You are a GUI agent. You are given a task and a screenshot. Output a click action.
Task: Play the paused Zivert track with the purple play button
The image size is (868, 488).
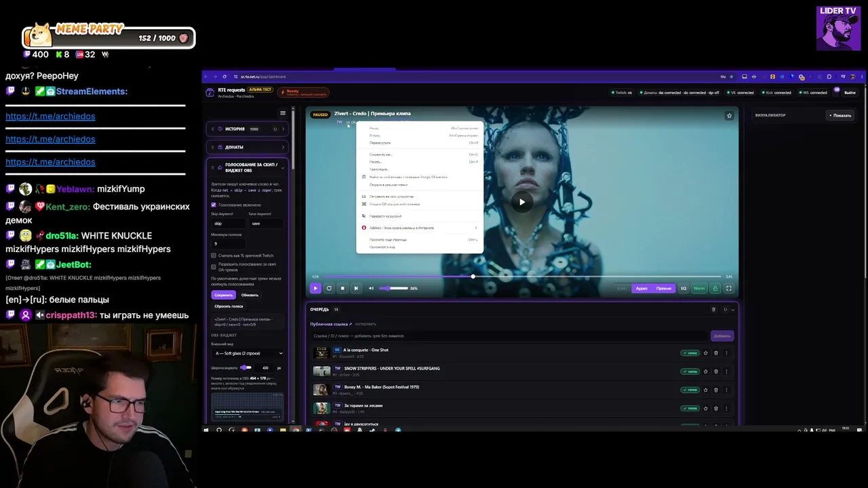click(x=315, y=288)
